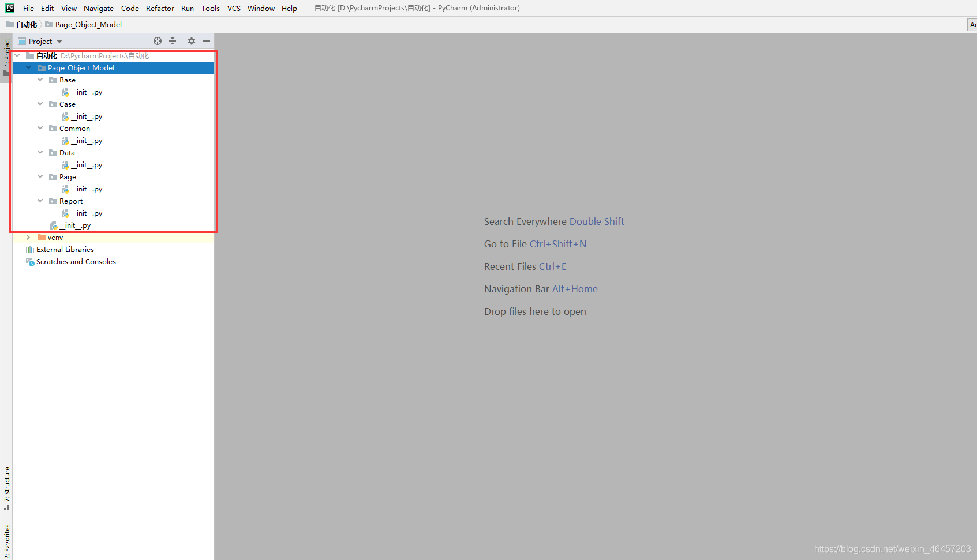This screenshot has height=560, width=977.
Task: Select the Case folder
Action: pos(68,104)
